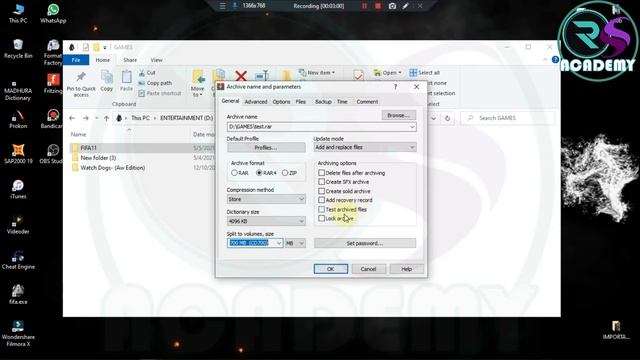Select the RAR archive format option

tap(240, 173)
